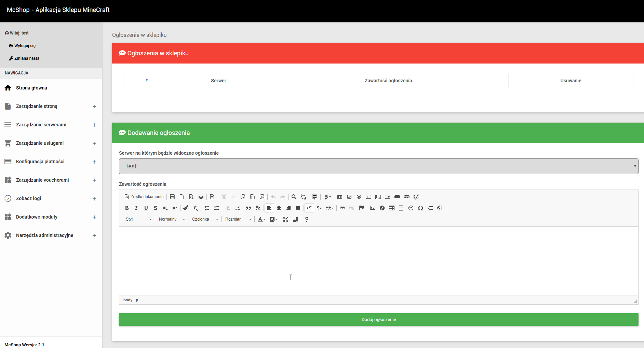Image resolution: width=644 pixels, height=348 pixels.
Task: Open the find (magnifier) tool
Action: click(x=294, y=197)
